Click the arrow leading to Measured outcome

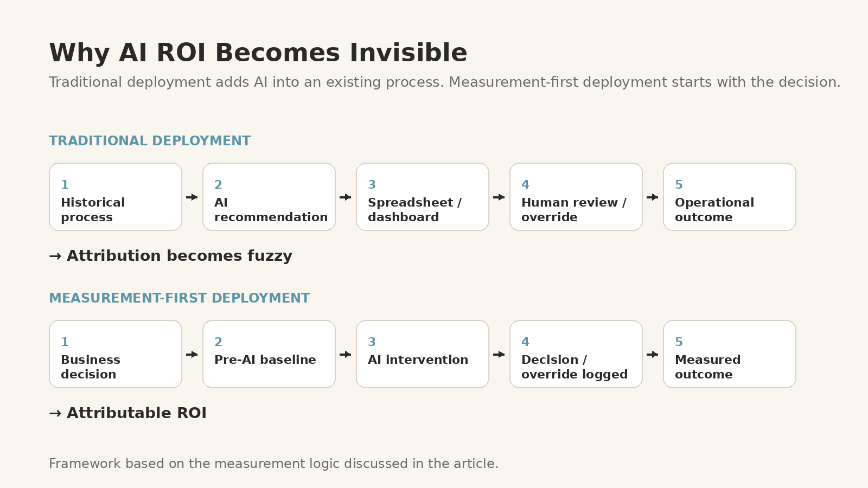coord(653,355)
